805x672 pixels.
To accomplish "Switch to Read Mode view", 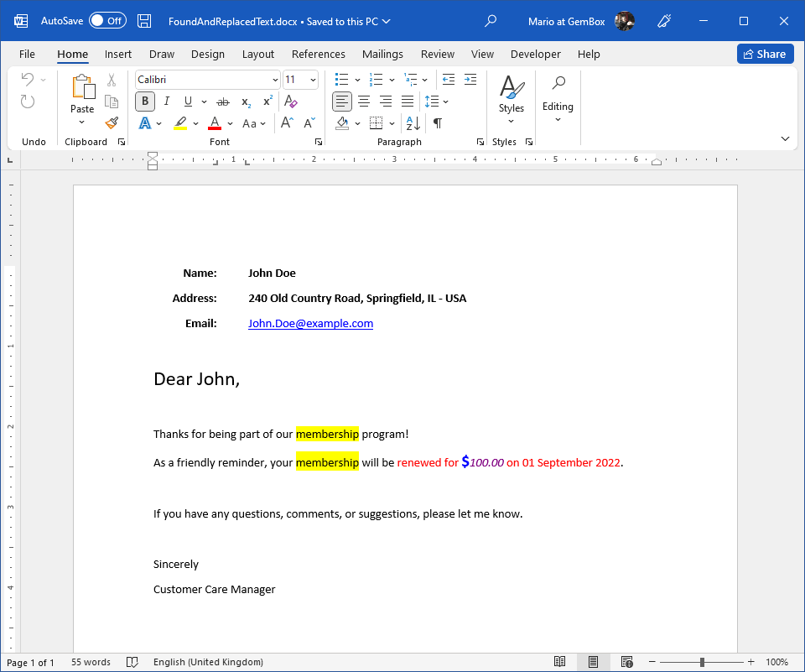I will (559, 662).
